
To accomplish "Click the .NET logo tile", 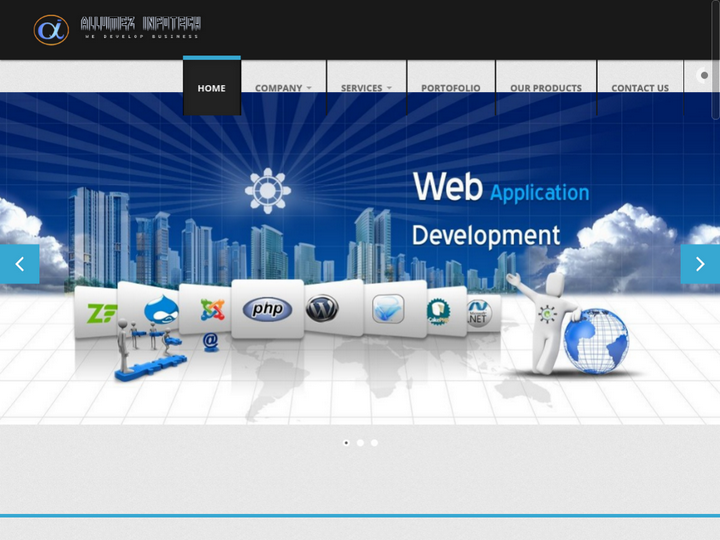I will point(479,313).
